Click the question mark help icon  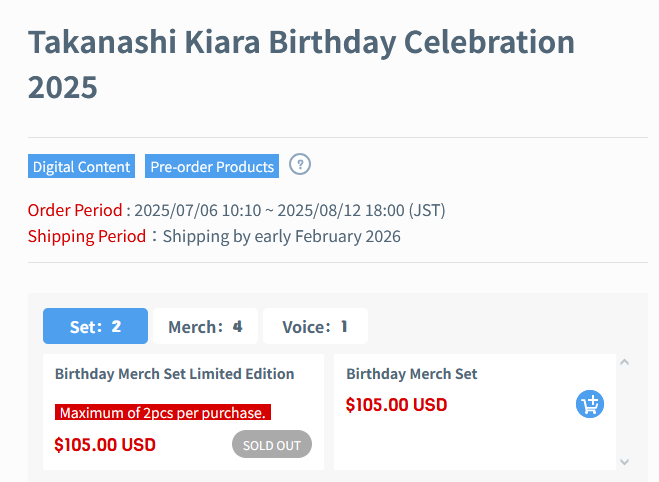point(300,164)
